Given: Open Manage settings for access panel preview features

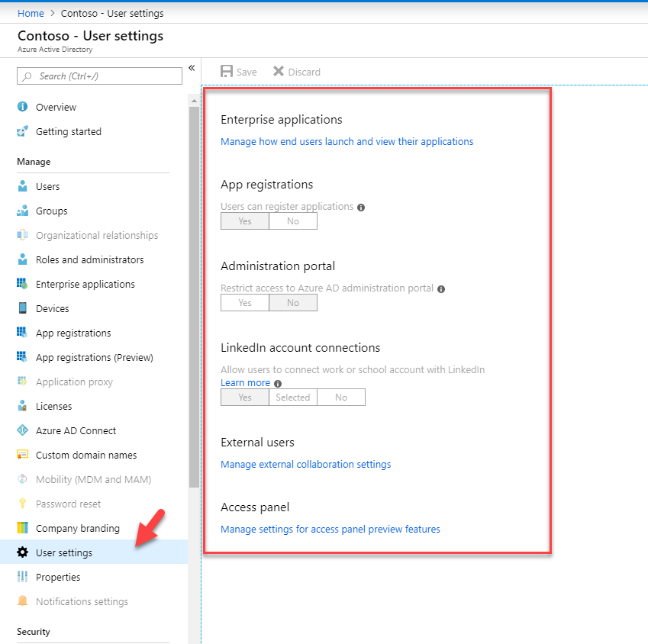Looking at the screenshot, I should click(x=330, y=529).
